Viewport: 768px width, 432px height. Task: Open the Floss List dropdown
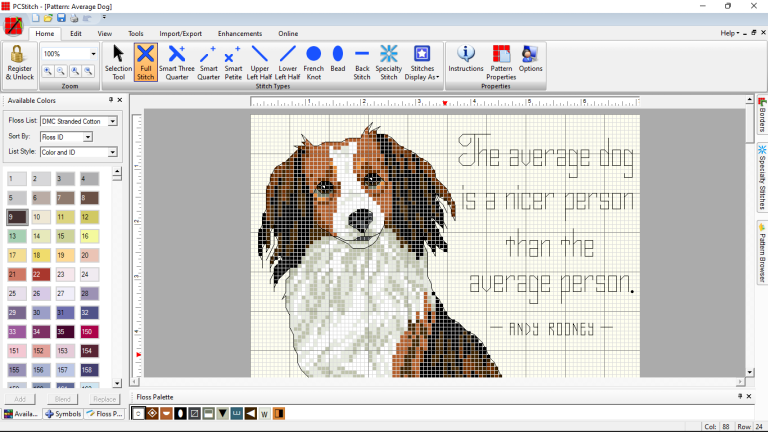coord(113,121)
